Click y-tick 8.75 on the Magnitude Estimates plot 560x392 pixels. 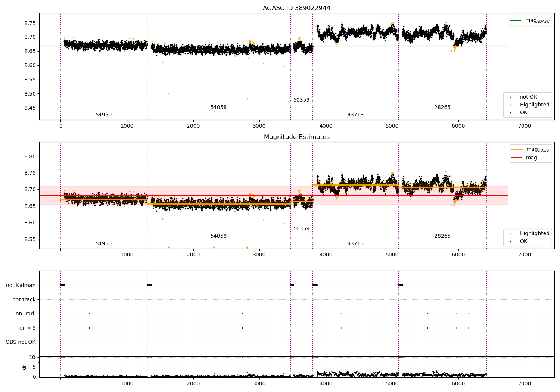coord(30,173)
